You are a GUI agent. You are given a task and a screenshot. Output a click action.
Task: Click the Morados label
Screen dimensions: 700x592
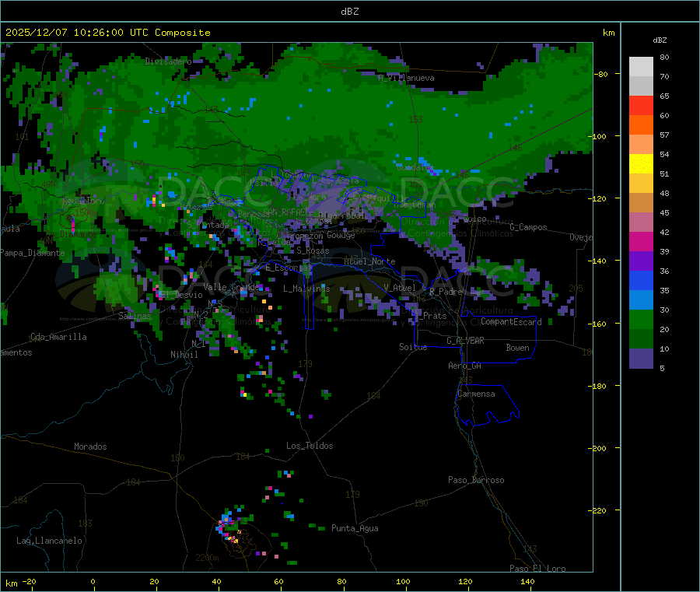(90, 447)
